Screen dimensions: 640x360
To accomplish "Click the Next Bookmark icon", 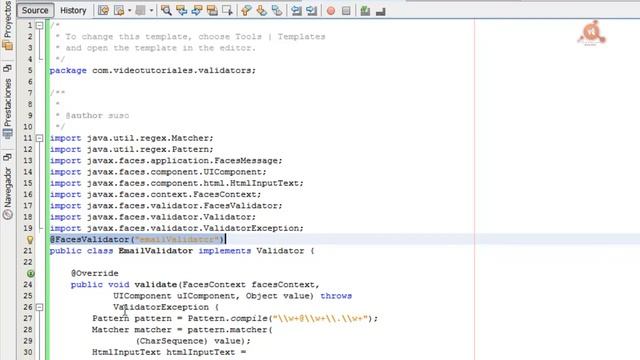I will click(x=262, y=11).
